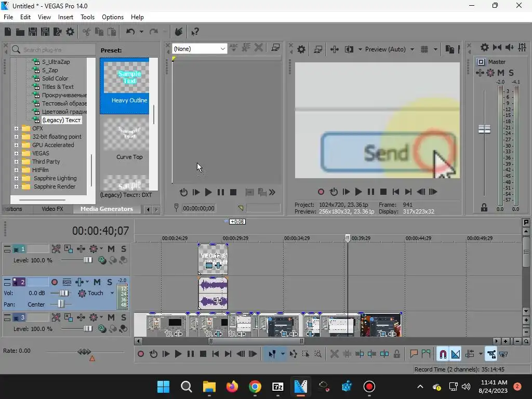Screen dimensions: 532x399
Task: Mute video track 3
Action: 111,317
